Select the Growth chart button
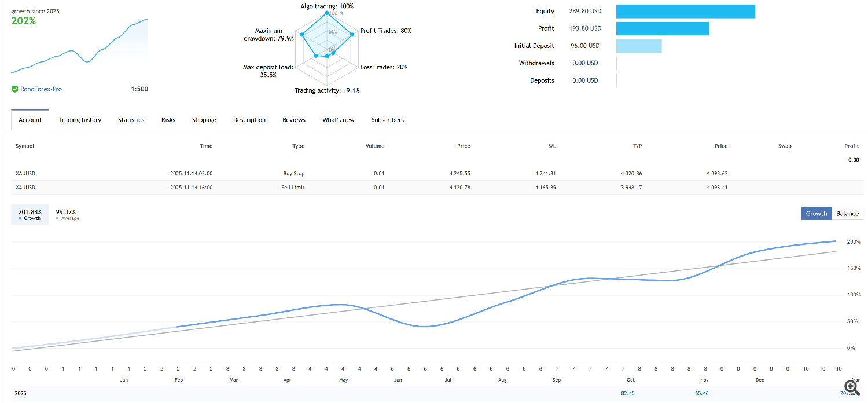The height and width of the screenshot is (403, 868). point(816,214)
